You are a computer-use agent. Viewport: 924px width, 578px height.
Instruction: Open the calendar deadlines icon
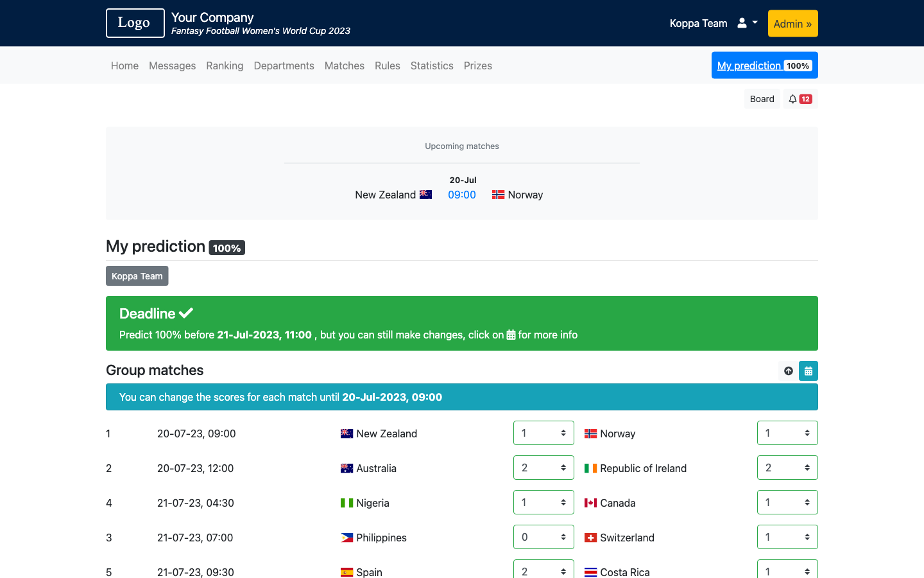pos(808,371)
